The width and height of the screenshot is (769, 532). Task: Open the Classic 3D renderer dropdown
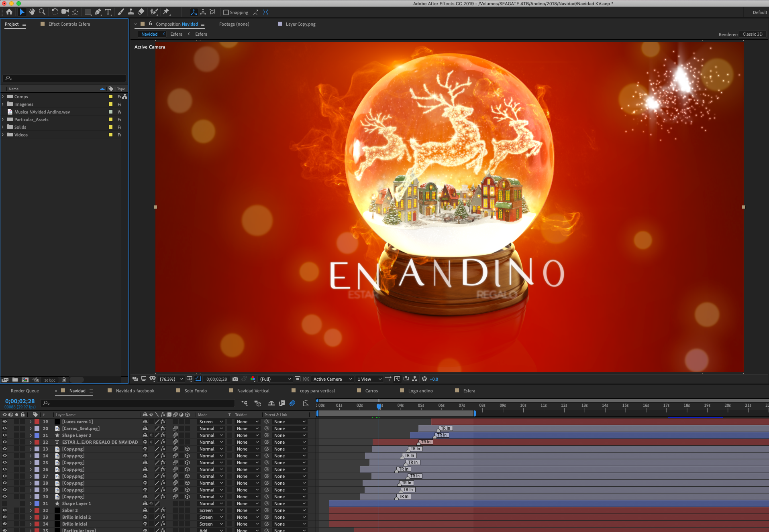tap(753, 34)
